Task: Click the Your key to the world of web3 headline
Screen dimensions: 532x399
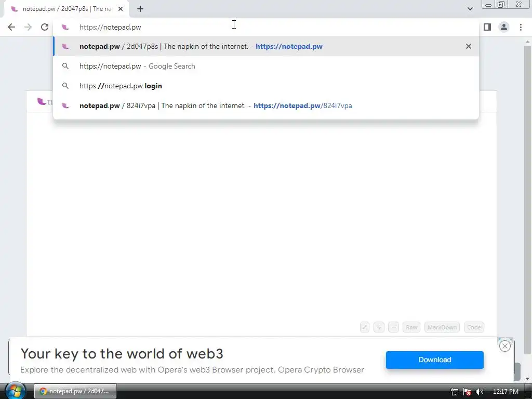Action: click(x=122, y=353)
